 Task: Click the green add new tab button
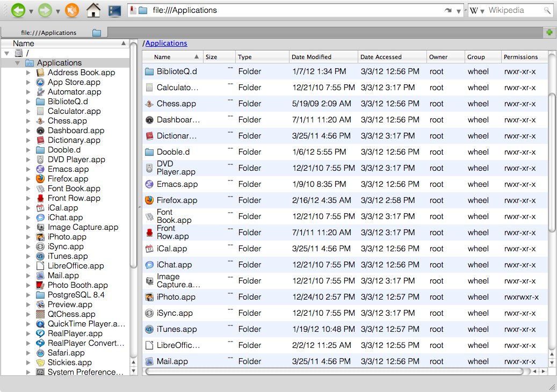[x=549, y=32]
